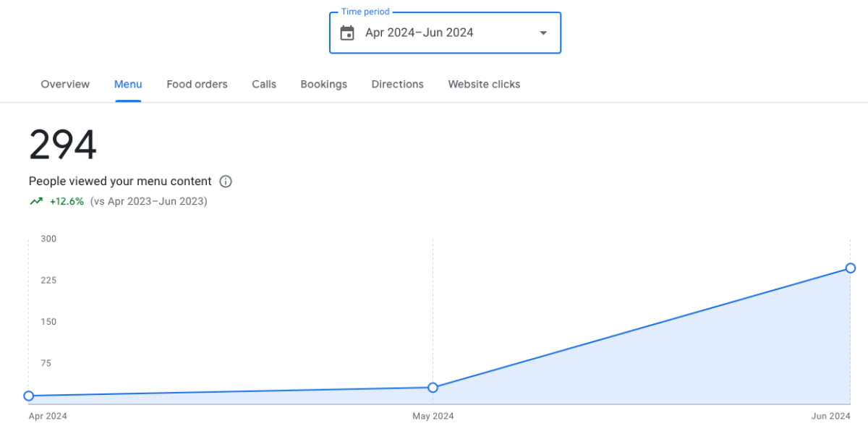Click the comparison text vs Apr 2023–Jun 2023
This screenshot has width=868, height=434.
click(x=148, y=201)
